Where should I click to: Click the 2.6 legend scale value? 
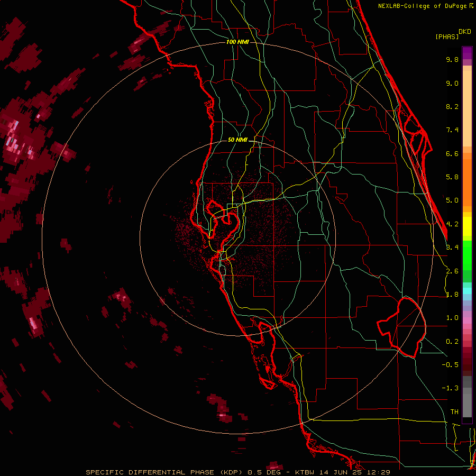452,271
